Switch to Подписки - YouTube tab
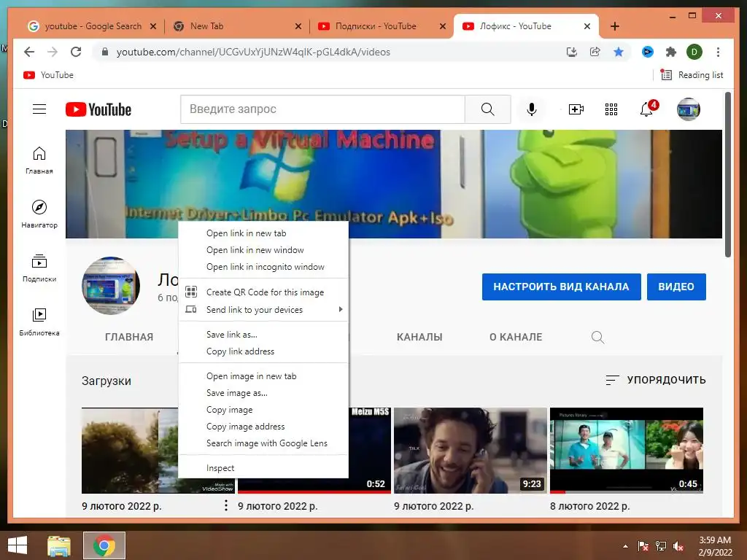 [x=376, y=26]
